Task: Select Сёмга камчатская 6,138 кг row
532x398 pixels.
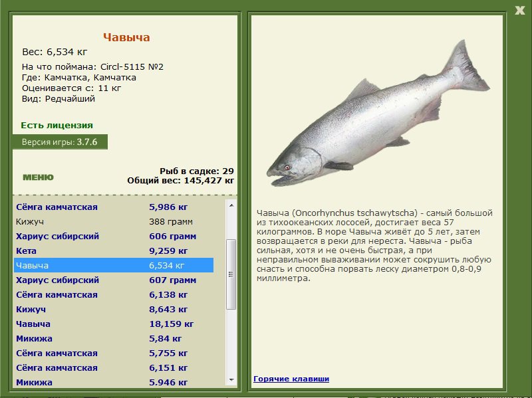Action: pyautogui.click(x=114, y=294)
